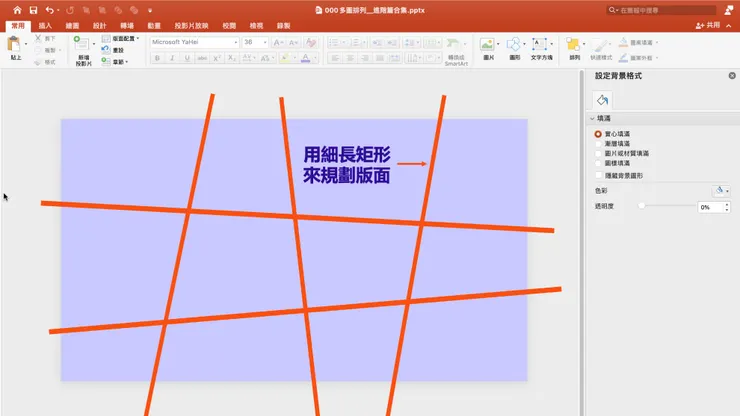This screenshot has width=740, height=416.
Task: Select the gradient fill 漸層填滿 option
Action: (598, 144)
